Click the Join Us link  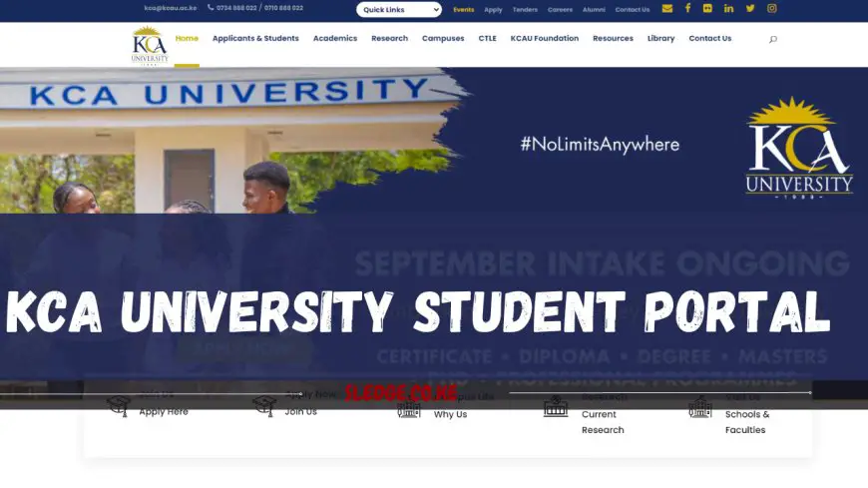(x=300, y=411)
